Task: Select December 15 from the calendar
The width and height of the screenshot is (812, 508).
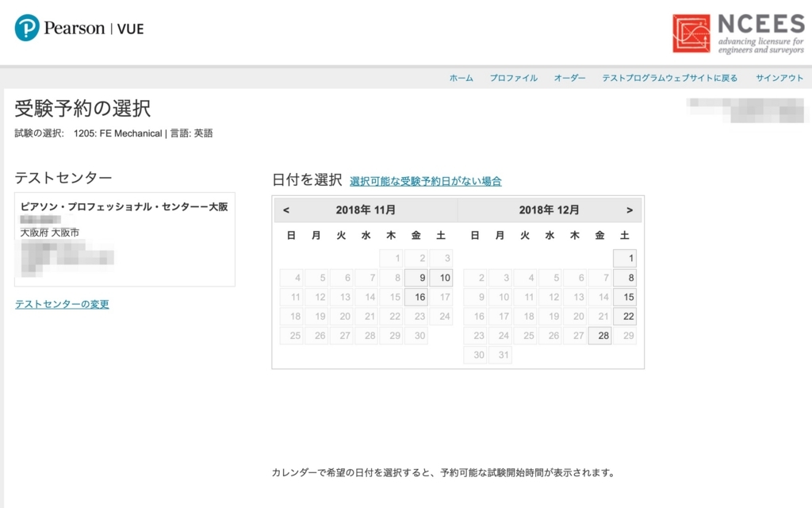Action: point(625,297)
